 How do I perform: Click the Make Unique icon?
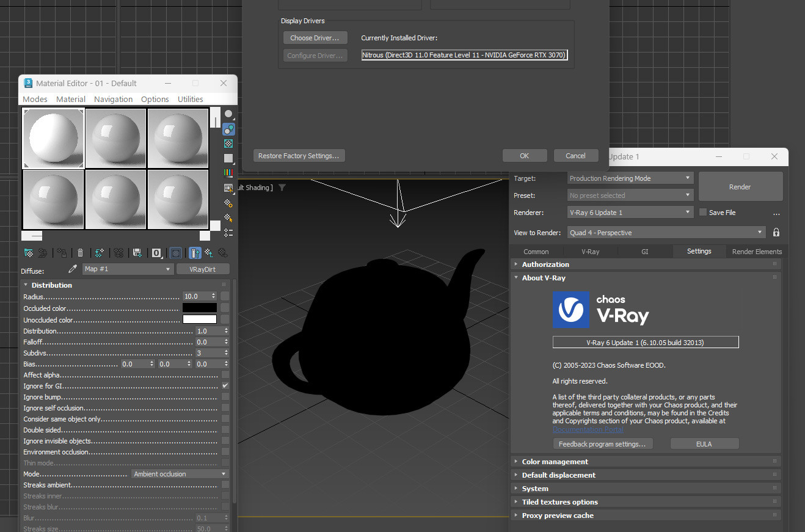[x=119, y=252]
